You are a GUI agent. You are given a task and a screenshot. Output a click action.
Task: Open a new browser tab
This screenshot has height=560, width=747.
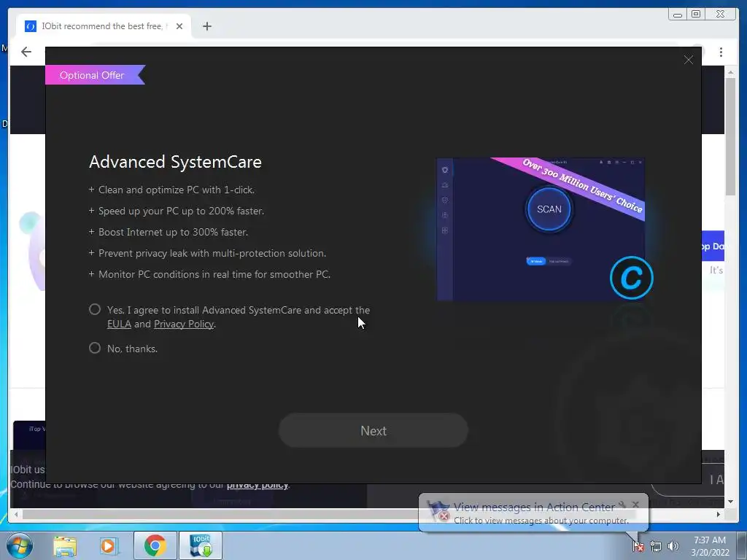click(206, 26)
